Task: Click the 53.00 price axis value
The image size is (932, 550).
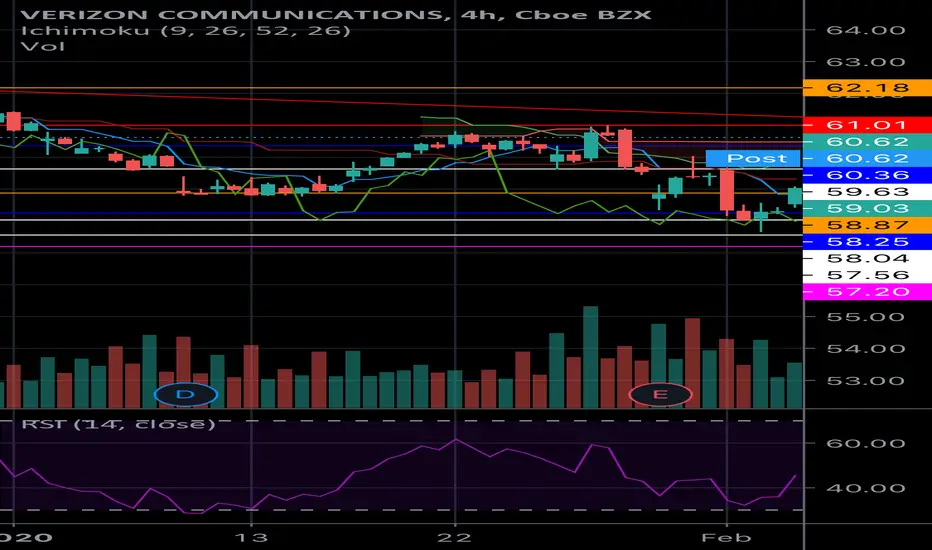Action: (866, 381)
